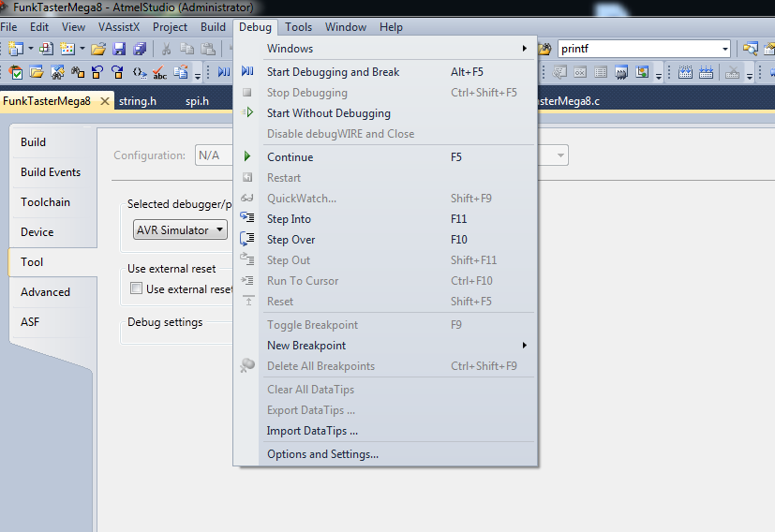Click the Open File folder icon

click(x=98, y=49)
